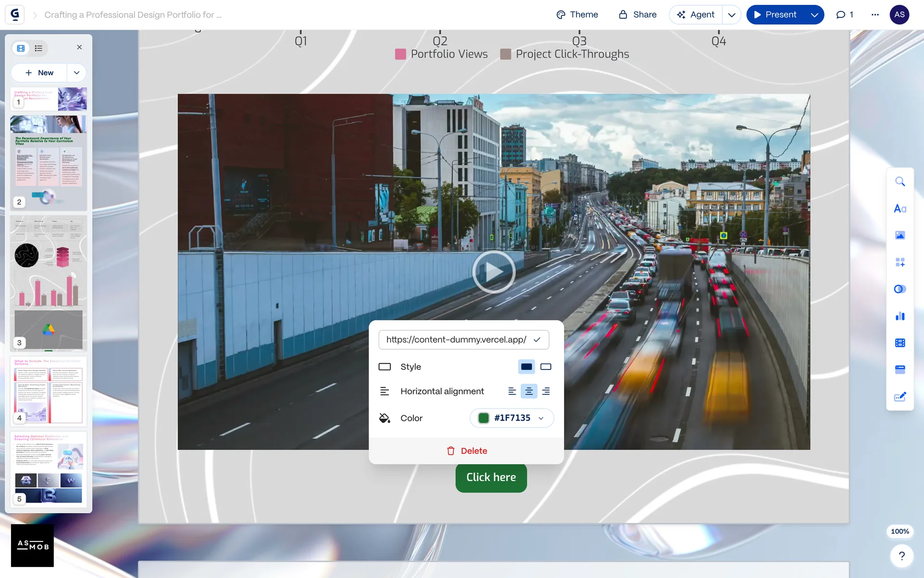Click the green color swatch

(x=484, y=418)
